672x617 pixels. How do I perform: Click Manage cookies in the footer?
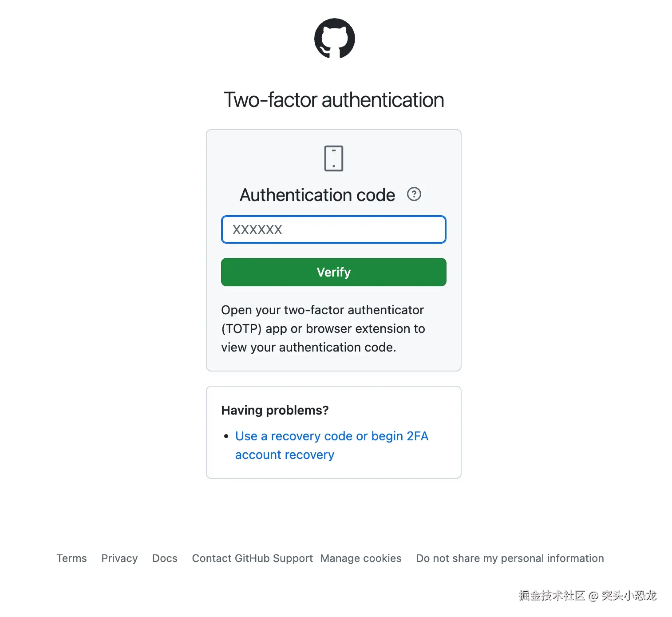361,558
